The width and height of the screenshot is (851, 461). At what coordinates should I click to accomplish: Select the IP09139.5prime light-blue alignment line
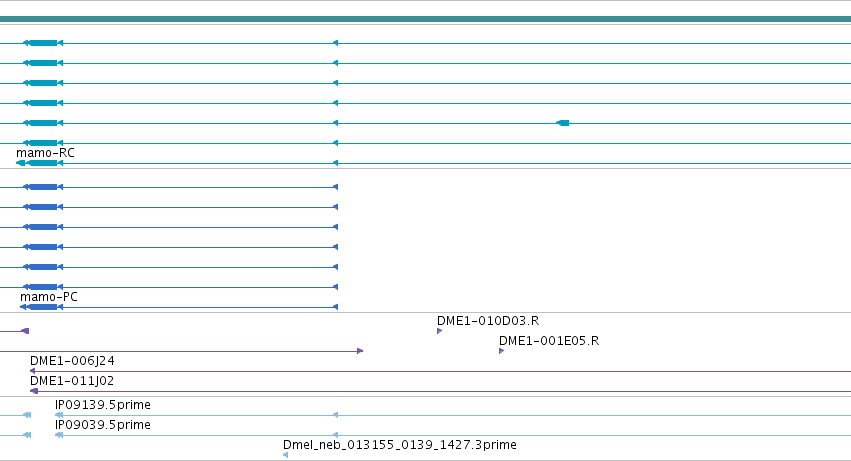[x=453, y=415]
